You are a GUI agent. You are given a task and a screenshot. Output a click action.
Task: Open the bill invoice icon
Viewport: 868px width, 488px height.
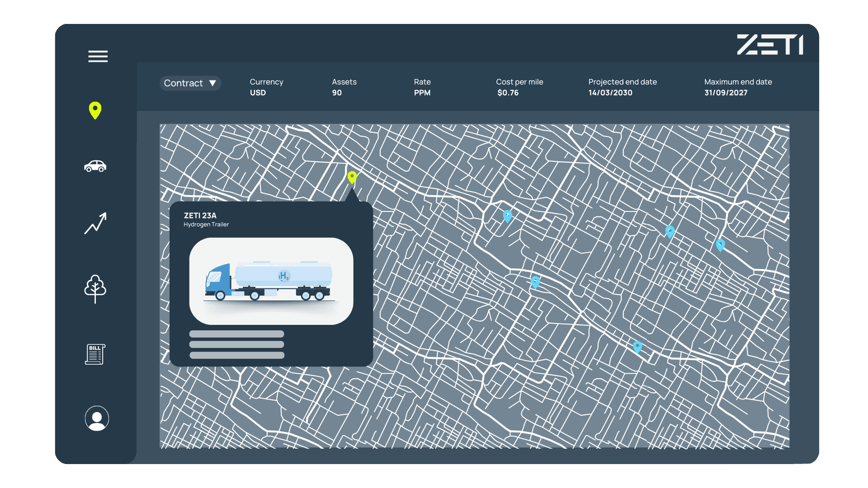pos(95,354)
